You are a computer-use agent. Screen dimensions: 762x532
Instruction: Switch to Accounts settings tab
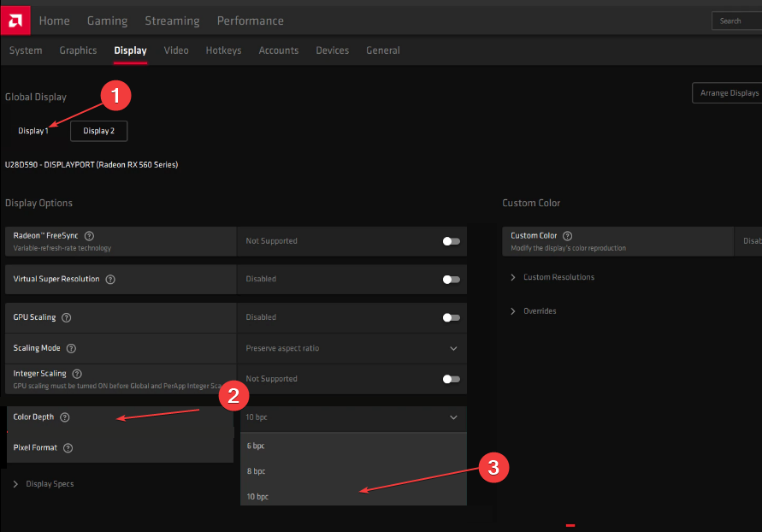279,50
